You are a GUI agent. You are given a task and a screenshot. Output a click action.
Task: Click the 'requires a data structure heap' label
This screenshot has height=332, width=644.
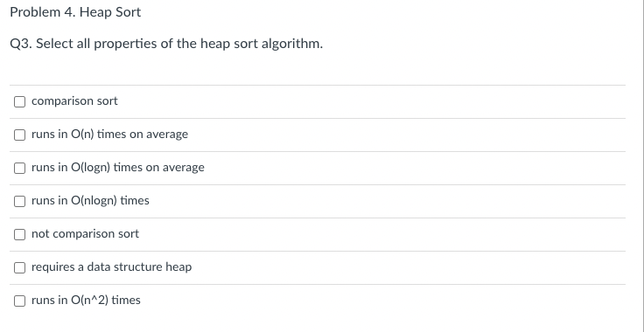pyautogui.click(x=111, y=267)
